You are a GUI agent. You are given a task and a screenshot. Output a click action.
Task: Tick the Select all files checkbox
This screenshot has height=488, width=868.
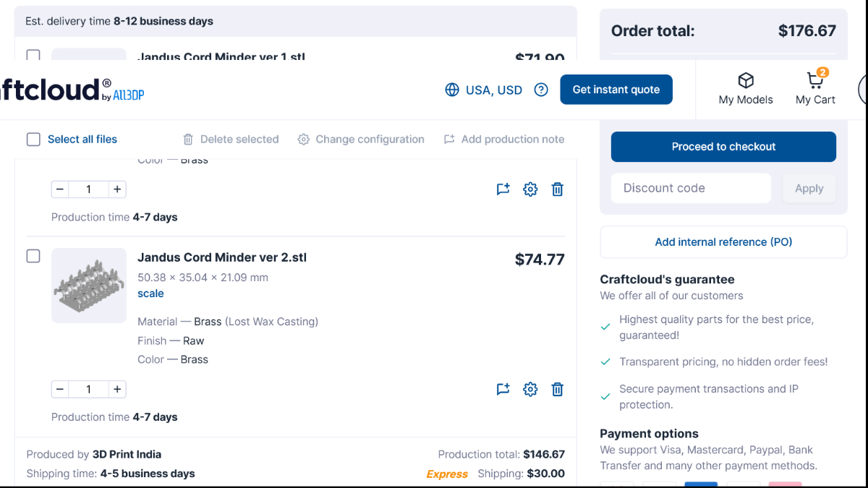click(x=33, y=140)
